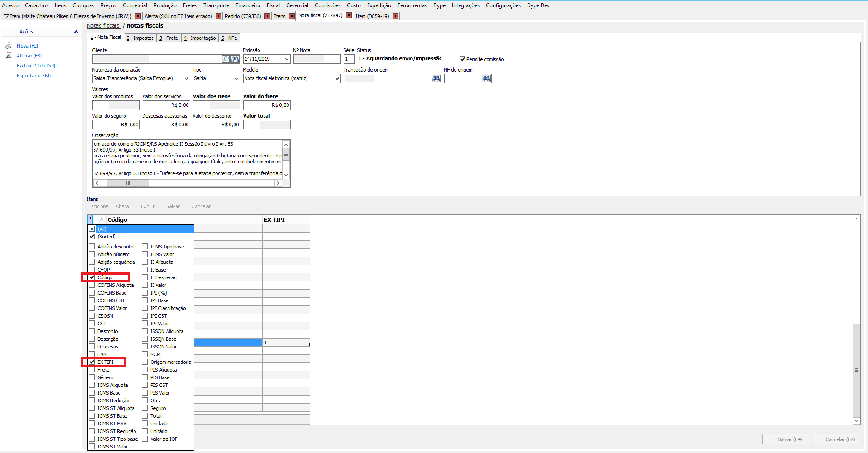Check the NCM column checkbox
The width and height of the screenshot is (868, 453).
click(x=145, y=354)
